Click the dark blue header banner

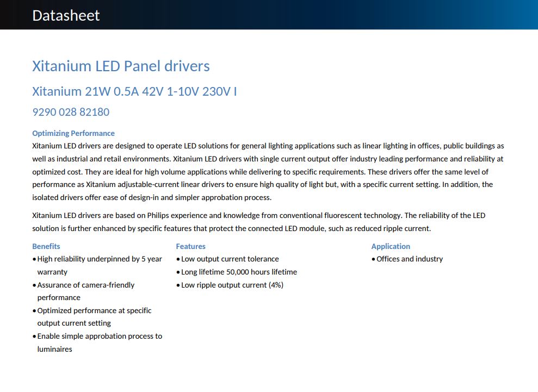tap(269, 15)
